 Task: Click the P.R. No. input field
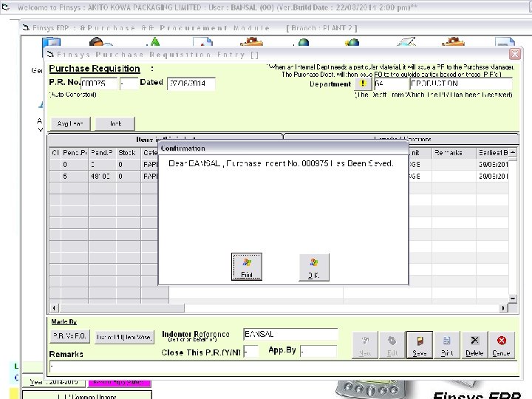click(x=99, y=83)
